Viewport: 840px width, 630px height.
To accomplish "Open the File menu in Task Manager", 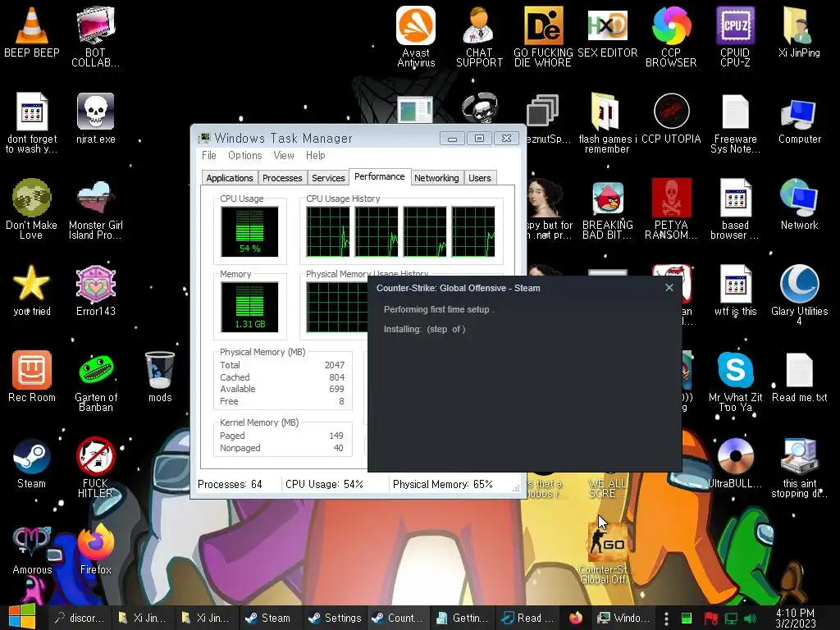I will point(209,155).
